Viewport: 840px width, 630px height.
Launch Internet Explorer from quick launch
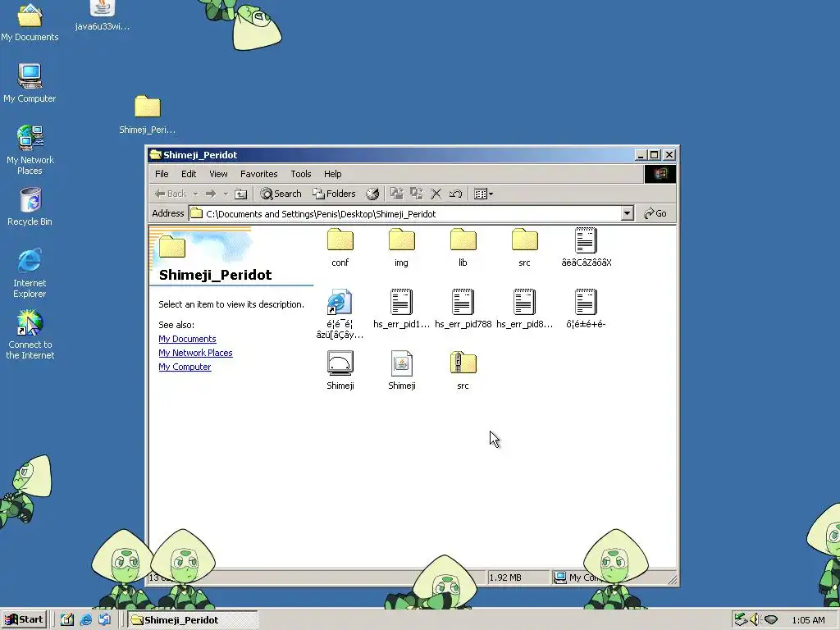click(85, 620)
